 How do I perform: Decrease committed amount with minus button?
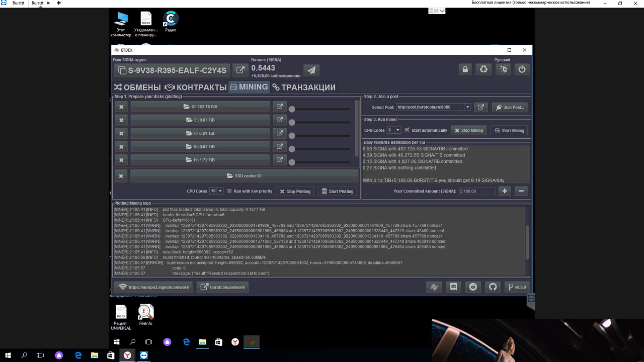pyautogui.click(x=521, y=191)
